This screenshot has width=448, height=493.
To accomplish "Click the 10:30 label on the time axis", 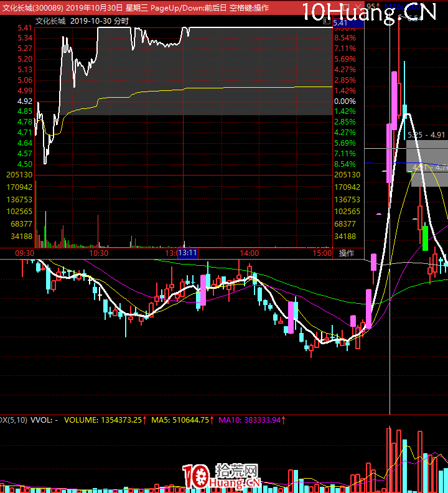I will (99, 253).
